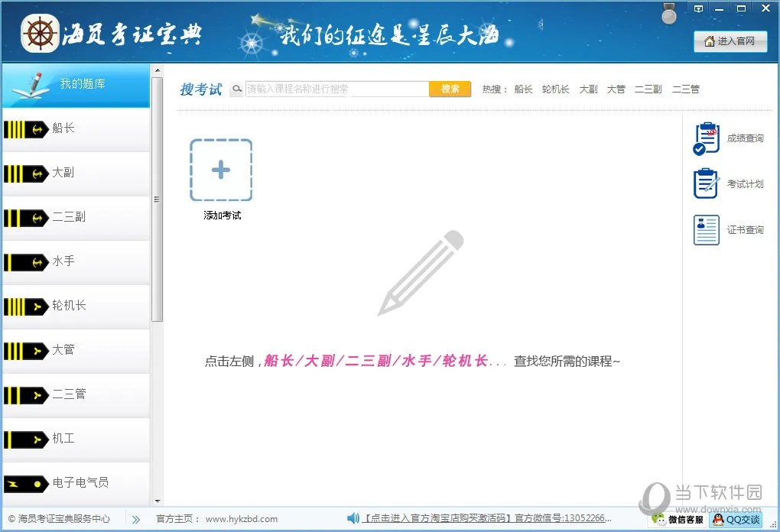Click the 成绩查询 score lookup icon

(x=707, y=138)
